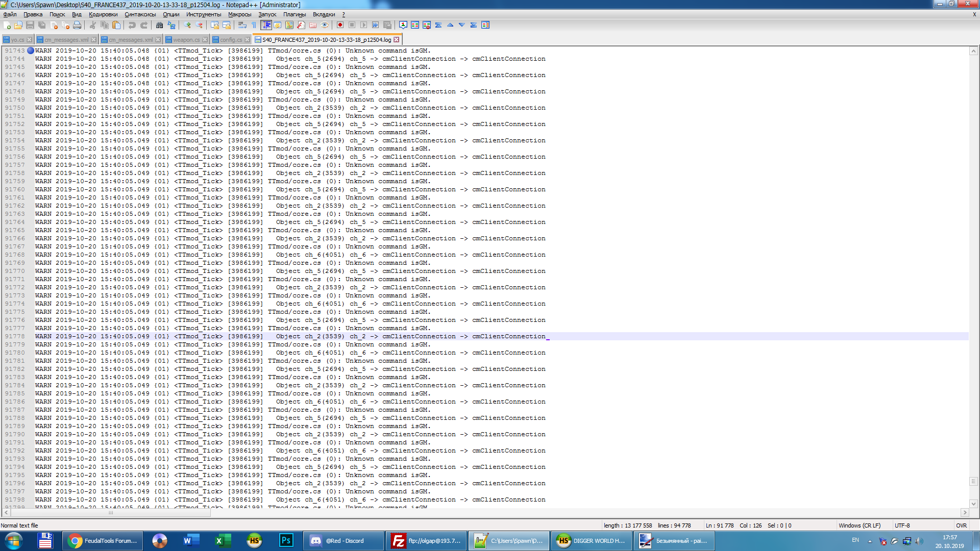Open Discord from the taskbar

click(x=344, y=541)
